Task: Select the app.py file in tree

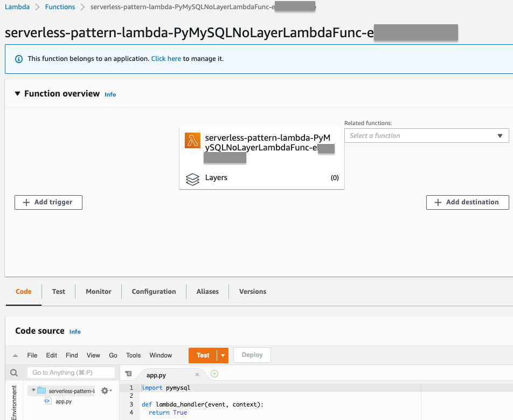Action: [x=64, y=401]
